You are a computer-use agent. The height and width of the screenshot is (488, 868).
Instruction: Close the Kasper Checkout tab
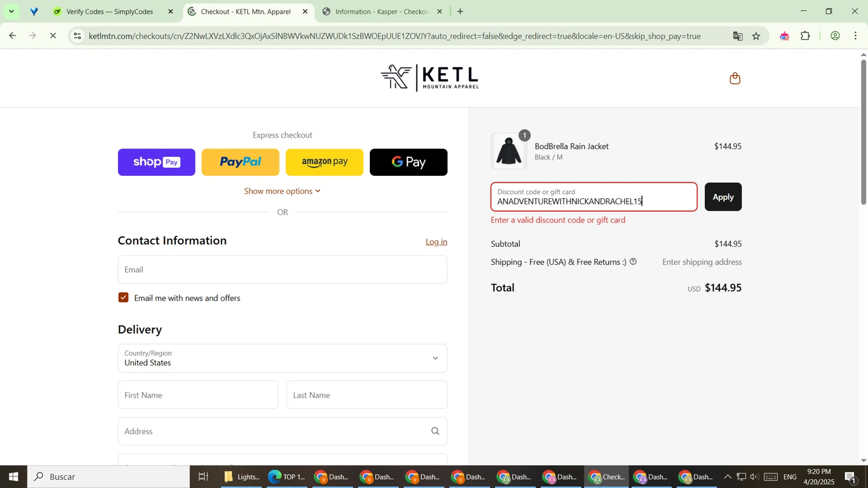click(439, 12)
